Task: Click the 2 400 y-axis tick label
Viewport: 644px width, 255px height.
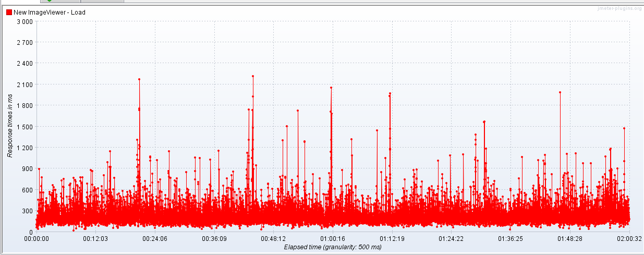Action: 25,64
